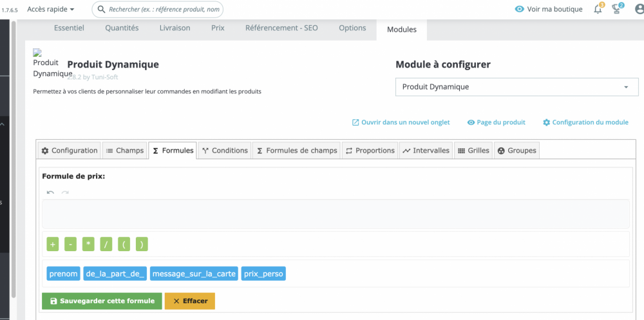Image resolution: width=644 pixels, height=320 pixels.
Task: Save formula with Sauvegarder cette formule
Action: 102,301
